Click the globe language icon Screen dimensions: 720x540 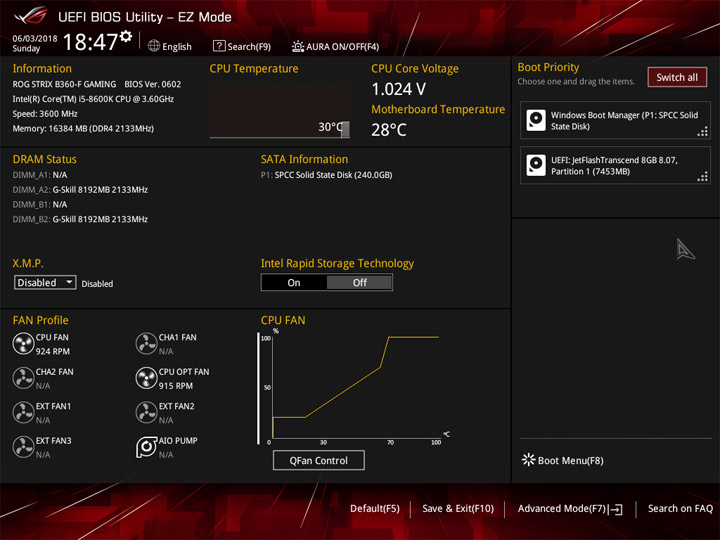tap(154, 46)
